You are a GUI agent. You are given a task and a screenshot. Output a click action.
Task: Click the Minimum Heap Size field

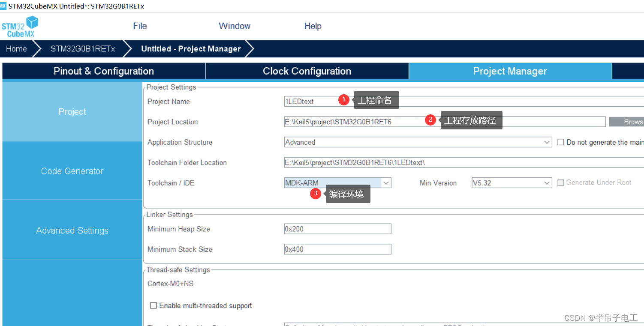(x=337, y=229)
